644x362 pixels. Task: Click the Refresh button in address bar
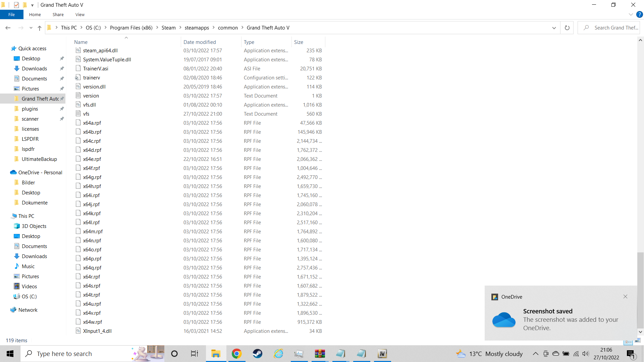pyautogui.click(x=567, y=28)
